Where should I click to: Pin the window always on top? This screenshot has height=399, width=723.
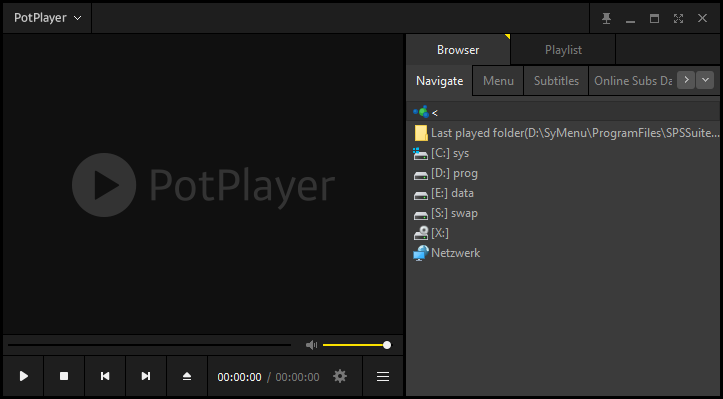pos(606,18)
